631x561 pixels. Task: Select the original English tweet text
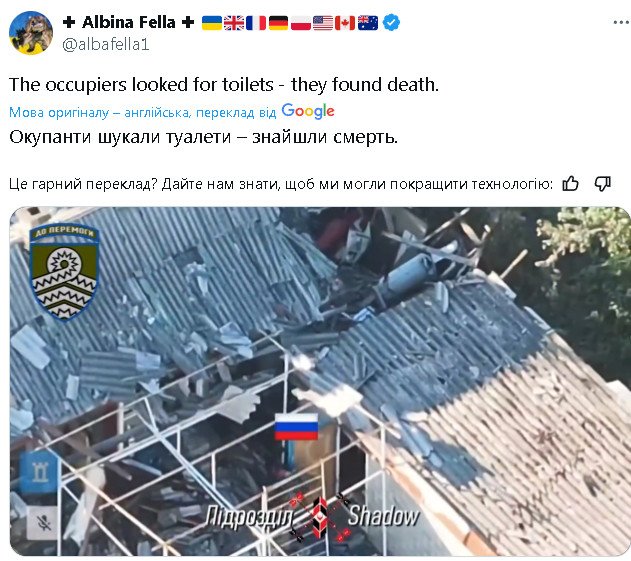pyautogui.click(x=224, y=85)
